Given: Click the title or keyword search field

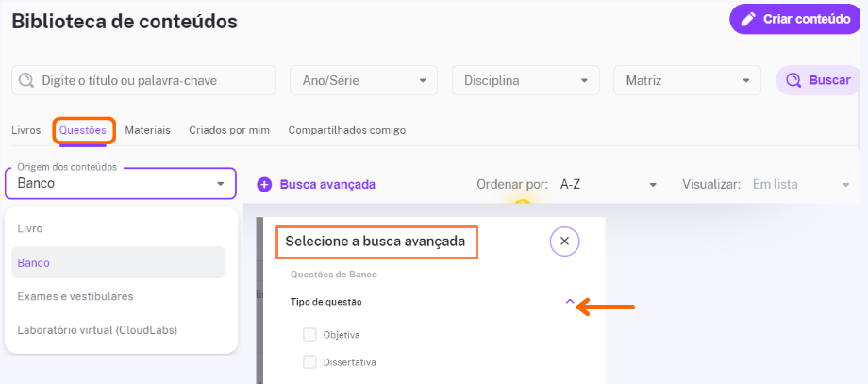Looking at the screenshot, I should click(143, 81).
